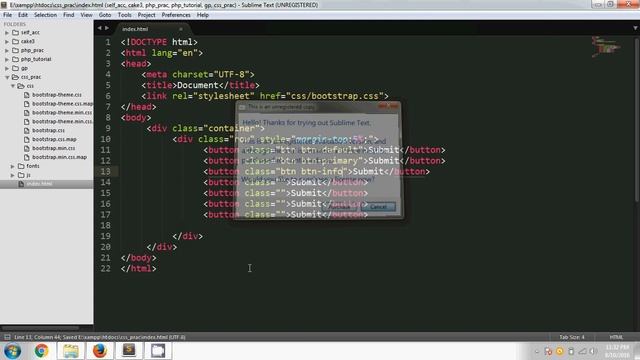Click the clock in system tray

click(x=617, y=351)
